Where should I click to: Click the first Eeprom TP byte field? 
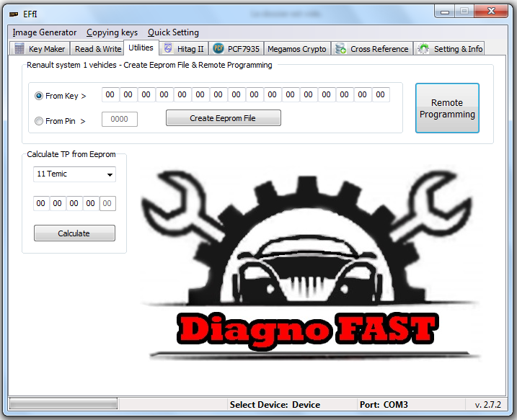[x=41, y=203]
